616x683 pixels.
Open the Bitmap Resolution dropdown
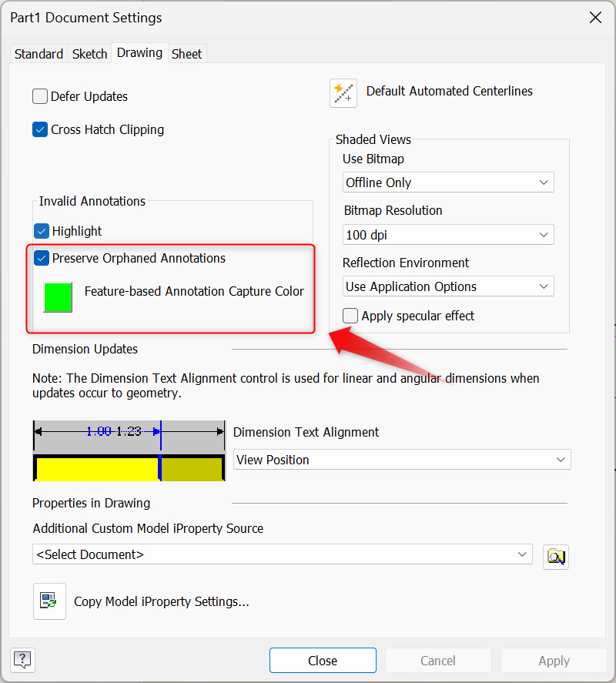[x=448, y=235]
